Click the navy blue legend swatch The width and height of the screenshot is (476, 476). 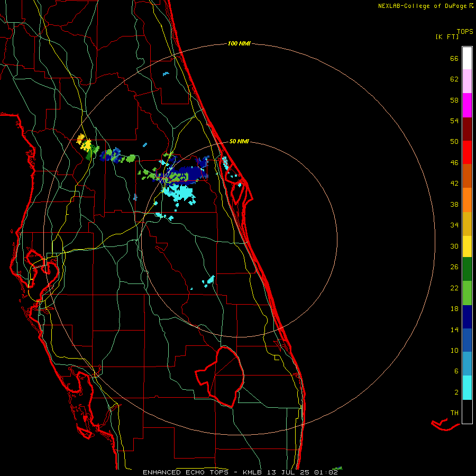pos(467,317)
